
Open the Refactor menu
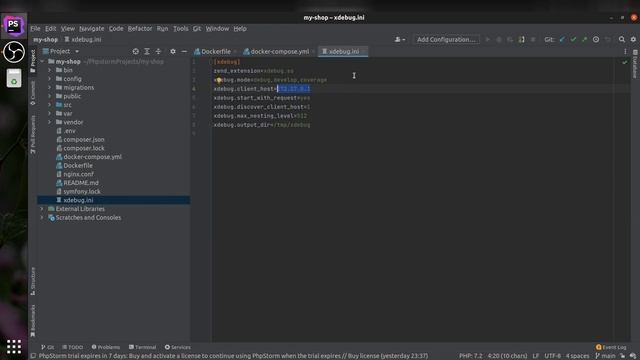140,29
